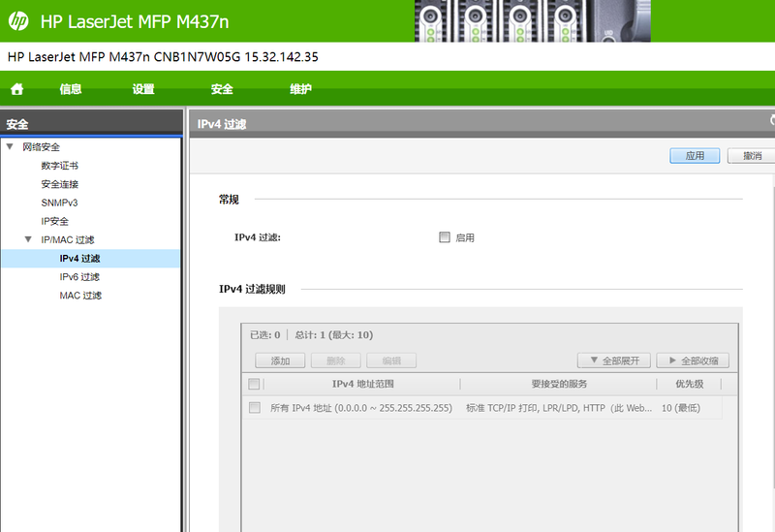Image resolution: width=775 pixels, height=532 pixels.
Task: Collapse the 网络安全 tree node
Action: coord(10,147)
